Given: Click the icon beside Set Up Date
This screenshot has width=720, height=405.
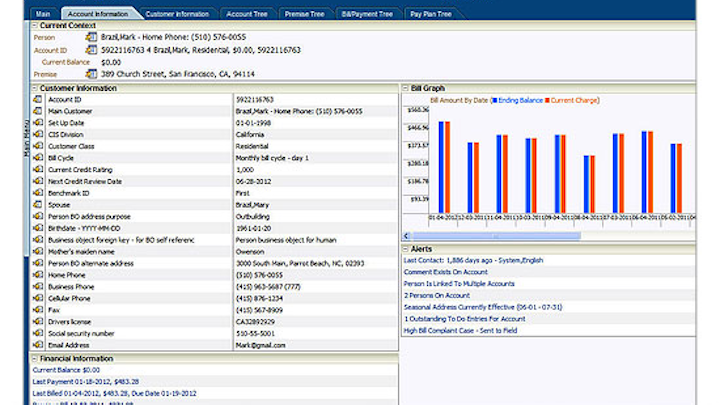Looking at the screenshot, I should point(38,123).
